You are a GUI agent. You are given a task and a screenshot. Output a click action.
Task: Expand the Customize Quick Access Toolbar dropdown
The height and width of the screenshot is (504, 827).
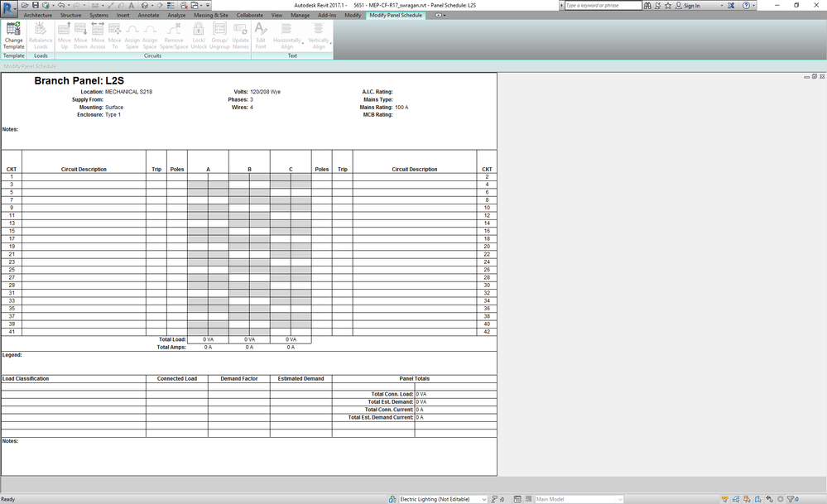pyautogui.click(x=208, y=5)
